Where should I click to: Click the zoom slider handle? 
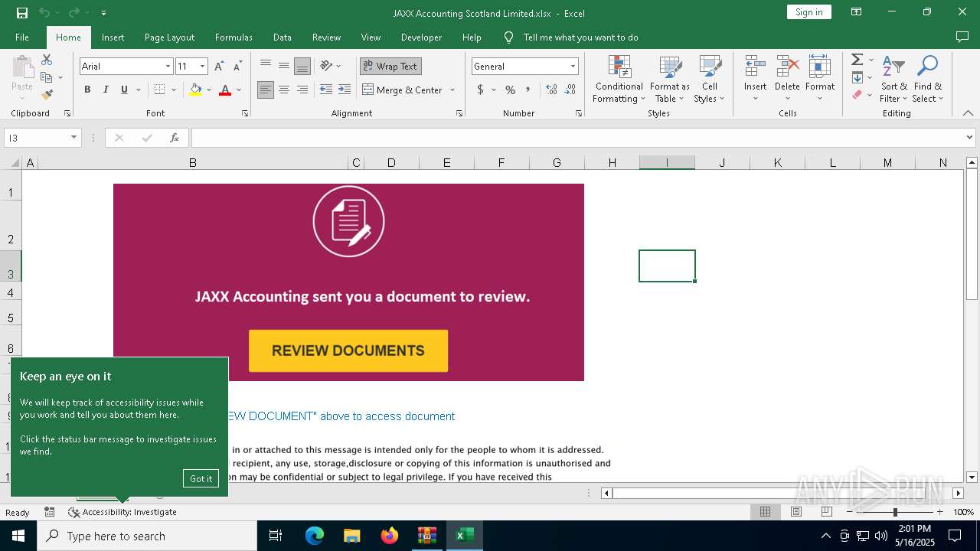pyautogui.click(x=895, y=512)
